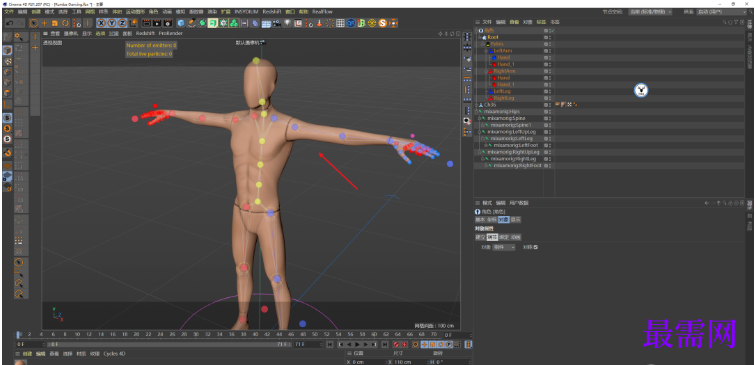Screen dimensions: 755x365
Task: Open the green generators icon
Action: pos(203,23)
